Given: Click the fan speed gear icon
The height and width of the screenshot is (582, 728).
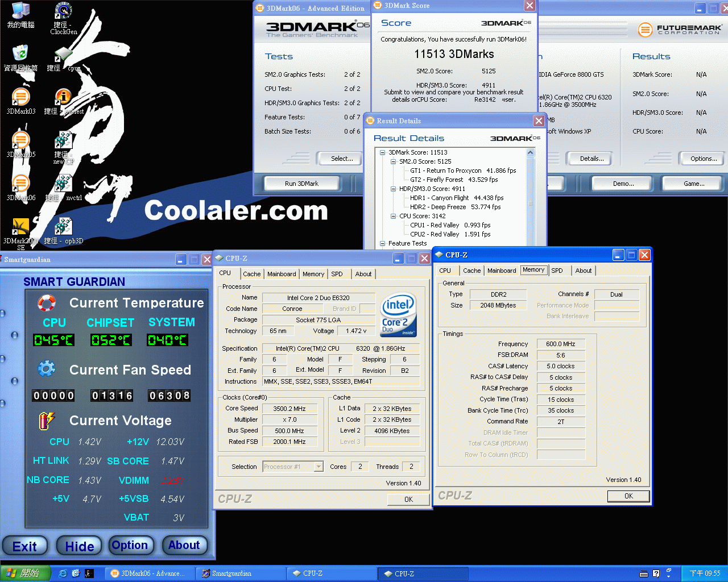Looking at the screenshot, I should tap(46, 369).
